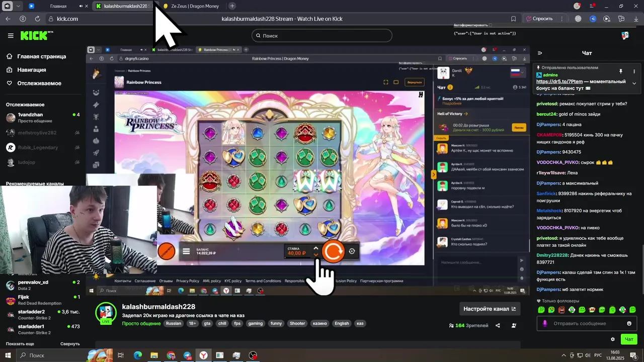
Task: Click Показать еще in sidebar
Action: (x=20, y=344)
